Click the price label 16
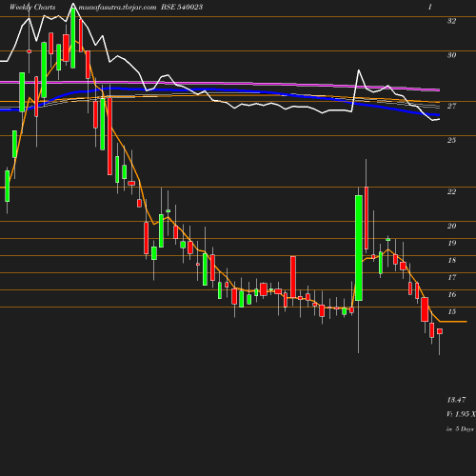 (x=451, y=294)
